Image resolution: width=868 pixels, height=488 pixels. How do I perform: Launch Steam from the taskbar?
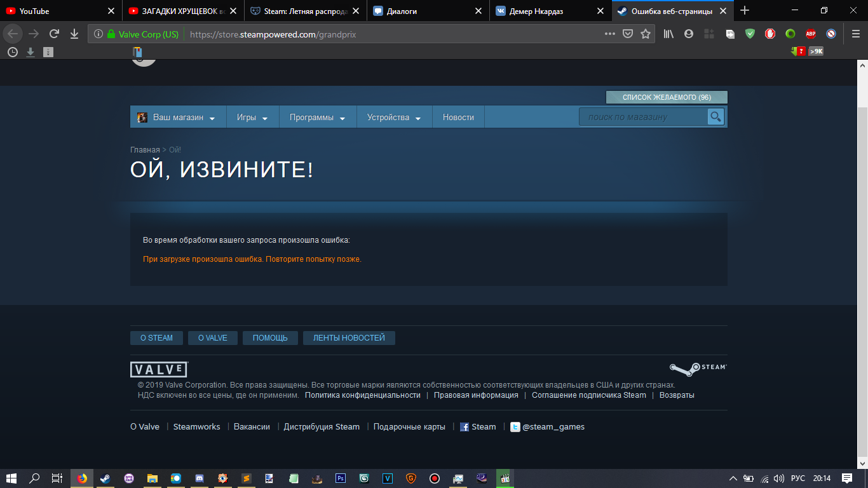click(105, 478)
